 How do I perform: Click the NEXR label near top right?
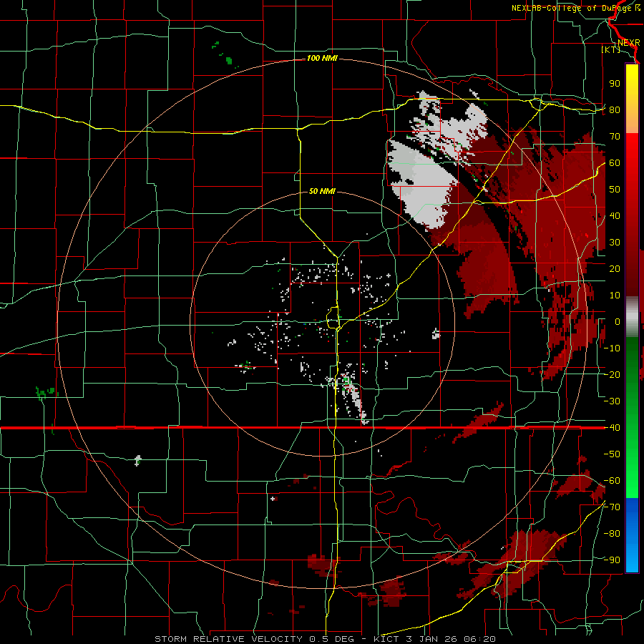(x=628, y=43)
